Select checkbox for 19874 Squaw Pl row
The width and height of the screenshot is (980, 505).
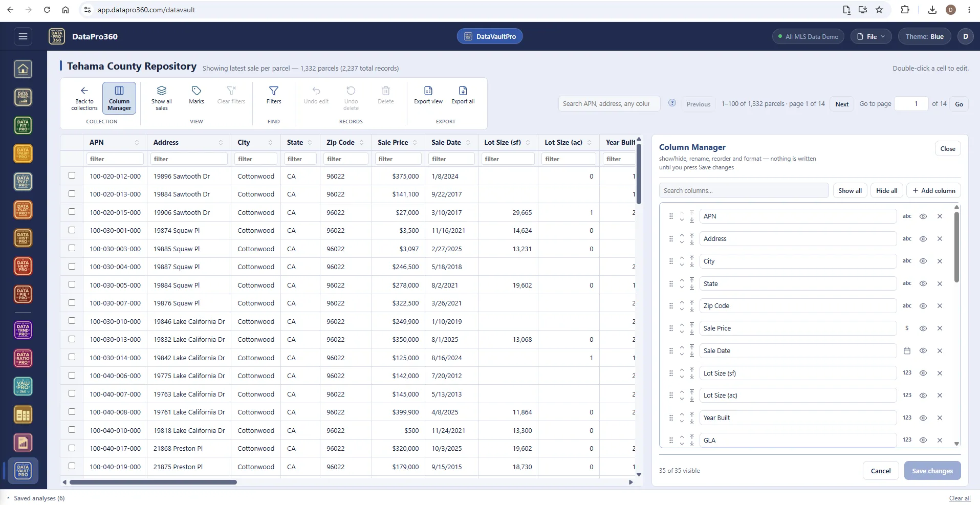(72, 230)
